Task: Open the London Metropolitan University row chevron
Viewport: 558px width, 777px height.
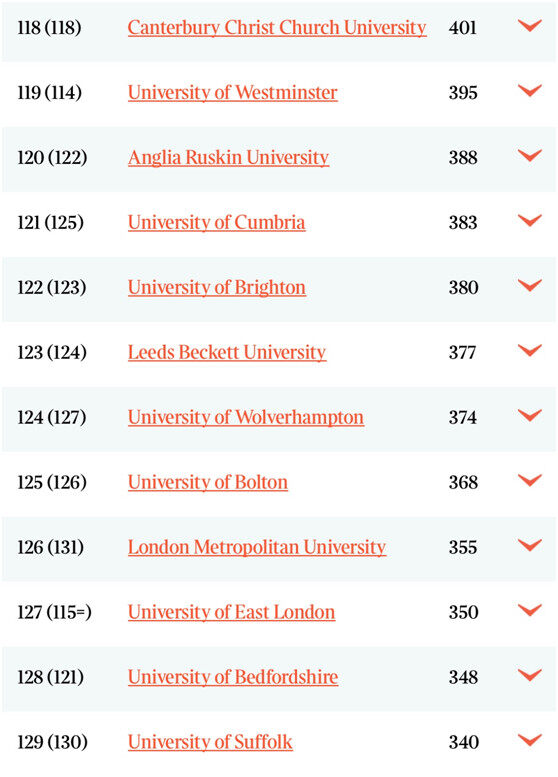Action: (530, 545)
